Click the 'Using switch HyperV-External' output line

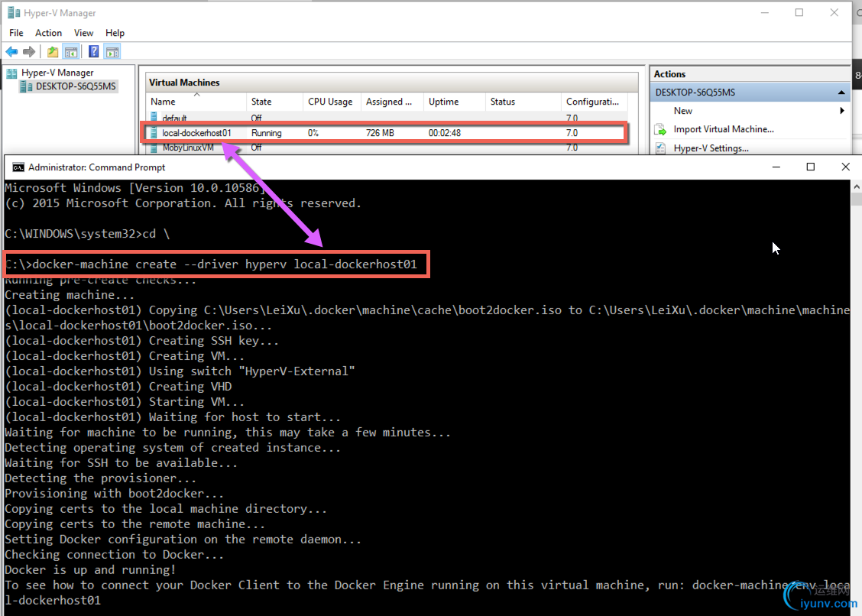pos(180,371)
